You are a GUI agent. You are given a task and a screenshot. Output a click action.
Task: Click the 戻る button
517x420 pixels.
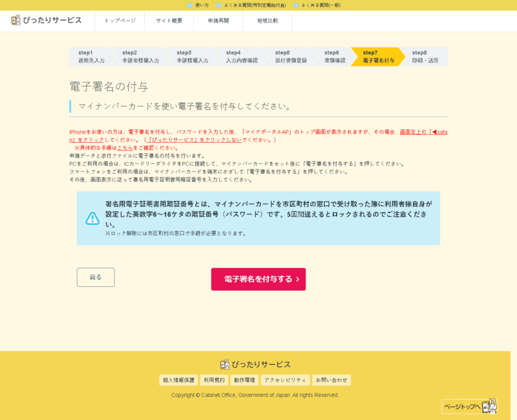96,277
